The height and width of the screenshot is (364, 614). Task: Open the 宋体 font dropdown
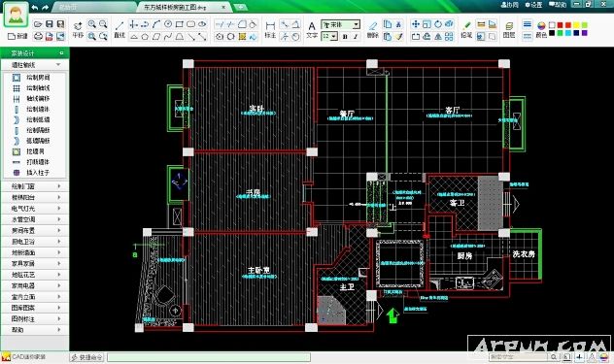pos(340,24)
